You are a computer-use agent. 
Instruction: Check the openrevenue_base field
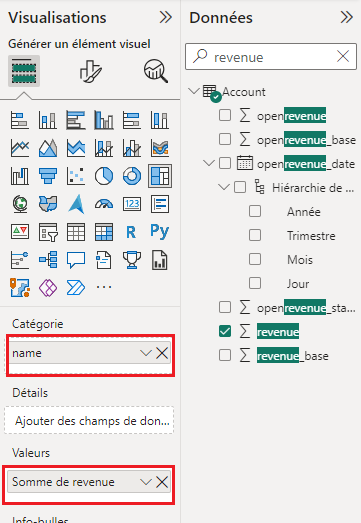(225, 139)
